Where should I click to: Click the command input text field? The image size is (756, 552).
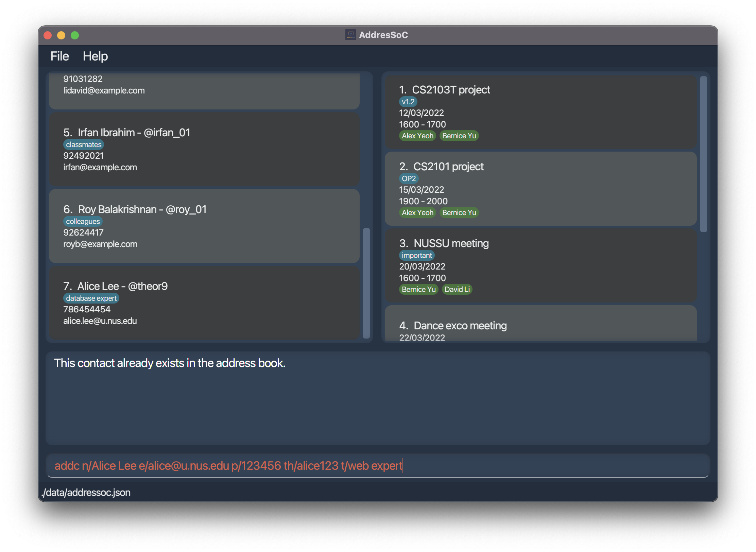[x=377, y=465]
